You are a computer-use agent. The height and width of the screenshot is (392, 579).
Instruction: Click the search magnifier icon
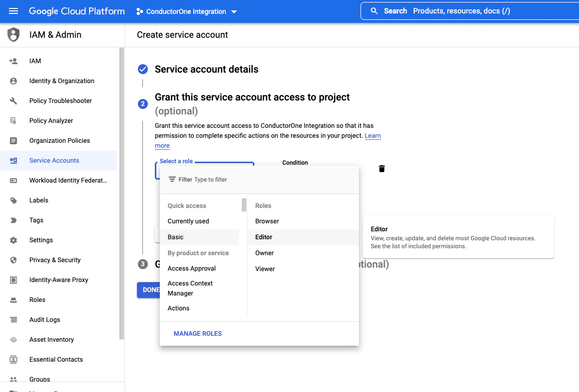click(374, 11)
